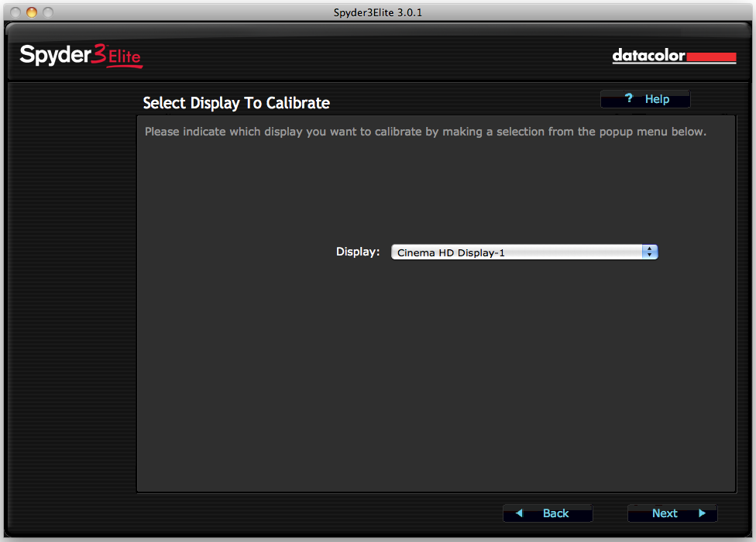Click the left arrow icon on Back

click(519, 513)
